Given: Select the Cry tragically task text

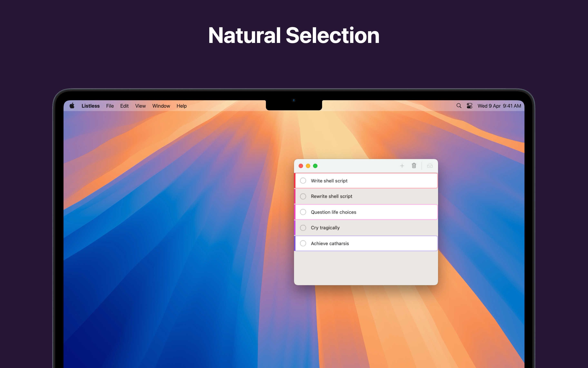Looking at the screenshot, I should (x=325, y=228).
